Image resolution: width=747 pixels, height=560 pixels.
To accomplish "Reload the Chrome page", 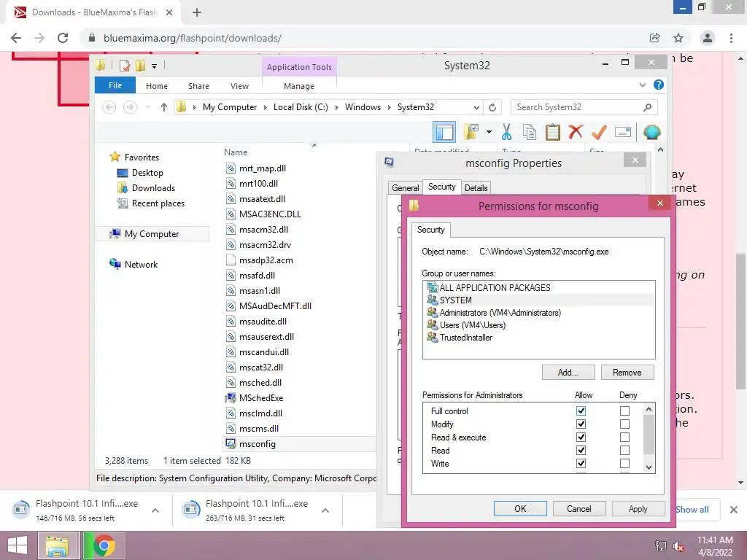I will point(63,38).
